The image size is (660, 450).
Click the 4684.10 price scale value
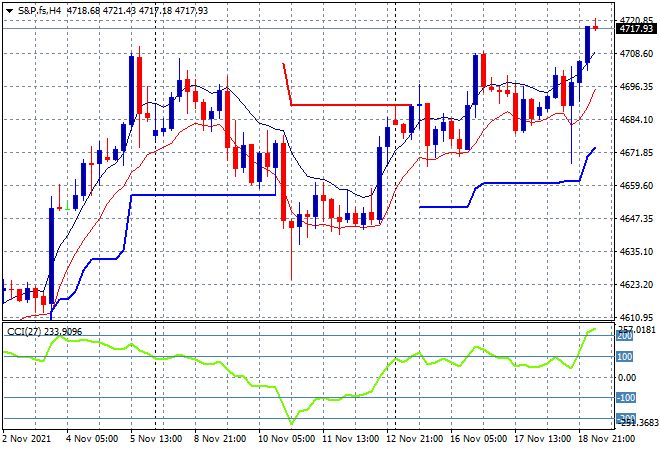(x=636, y=120)
